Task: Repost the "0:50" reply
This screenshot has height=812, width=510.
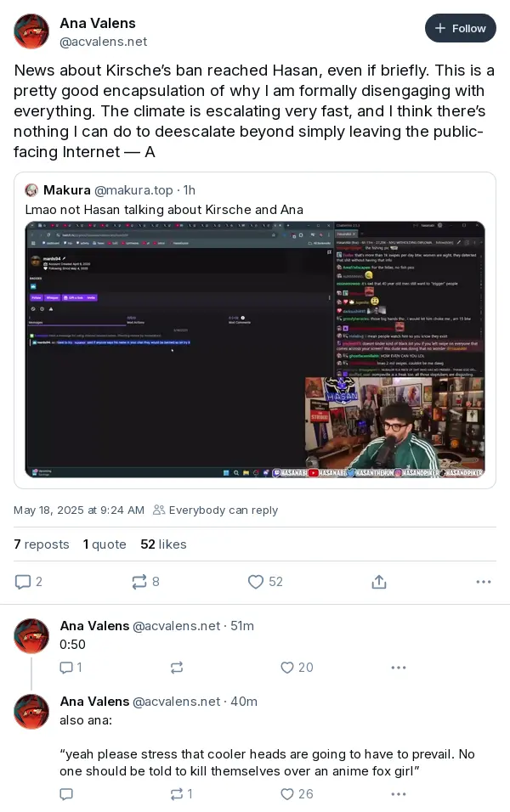Action: [177, 668]
